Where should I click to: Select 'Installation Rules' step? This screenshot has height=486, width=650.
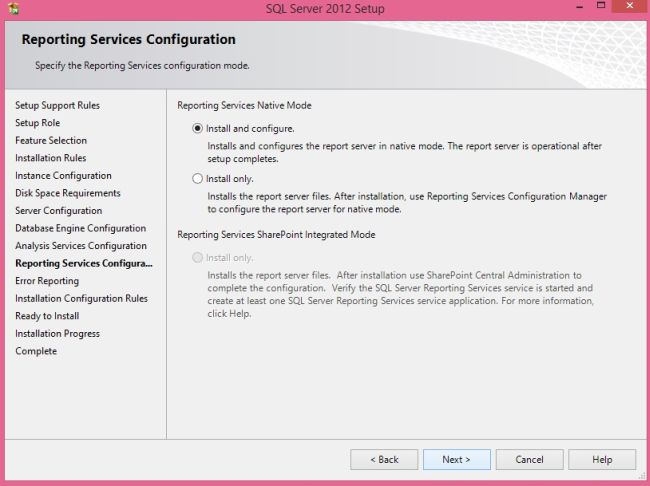[x=51, y=158]
